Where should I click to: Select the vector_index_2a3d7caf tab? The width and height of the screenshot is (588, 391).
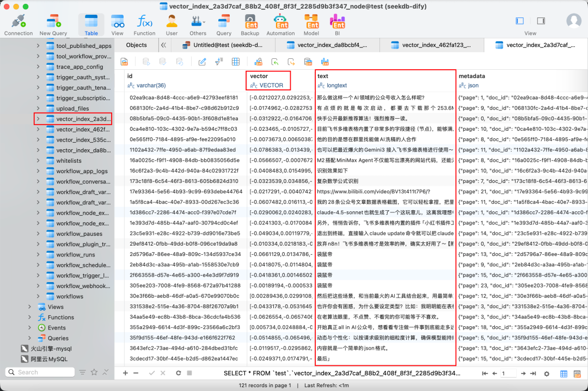536,45
